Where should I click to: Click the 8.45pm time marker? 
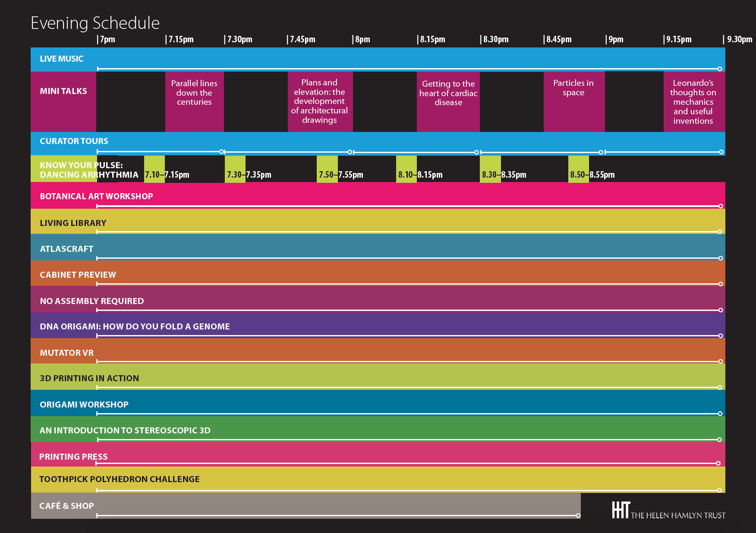click(558, 39)
